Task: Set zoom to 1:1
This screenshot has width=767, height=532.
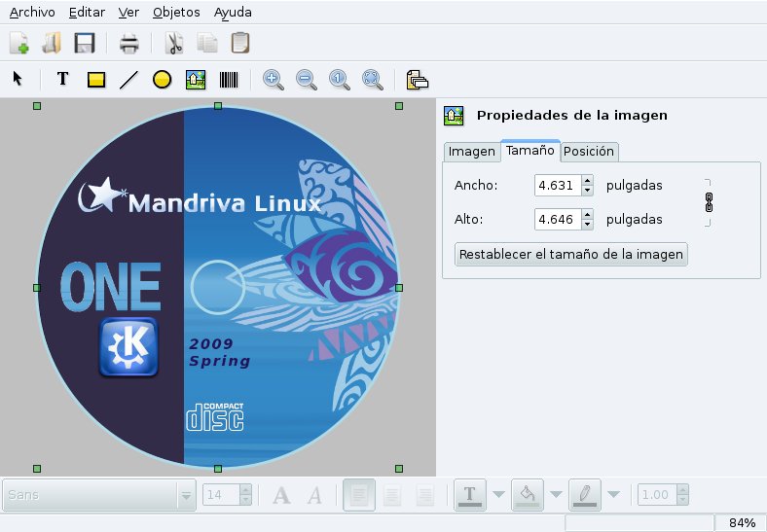Action: (x=340, y=79)
